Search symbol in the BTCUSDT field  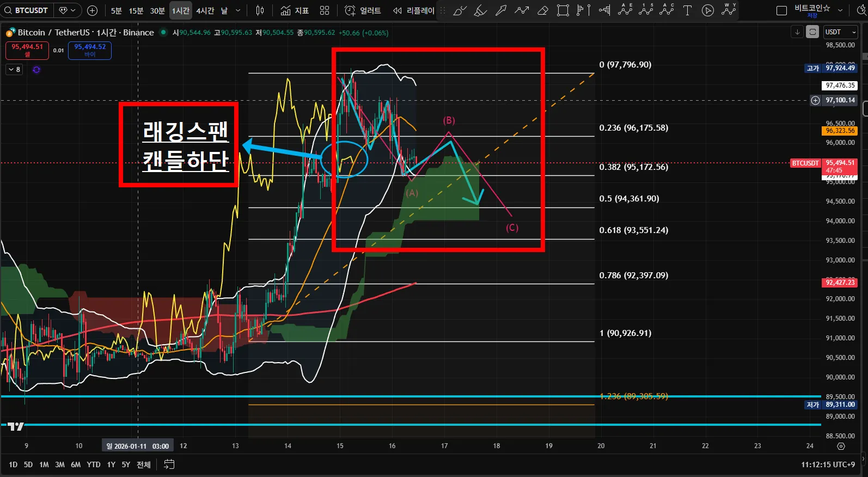tap(27, 10)
